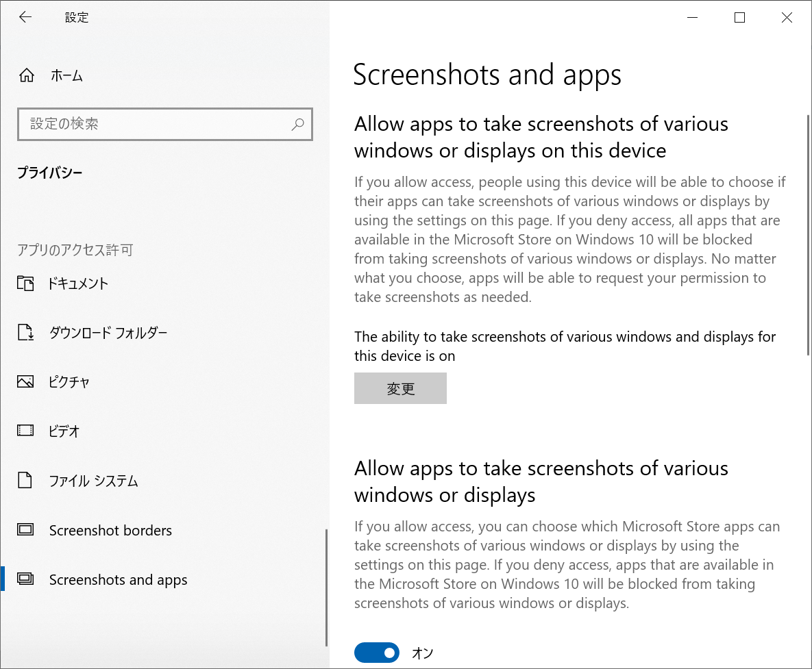Open the ホーム home icon
This screenshot has height=669, width=812.
(x=27, y=75)
